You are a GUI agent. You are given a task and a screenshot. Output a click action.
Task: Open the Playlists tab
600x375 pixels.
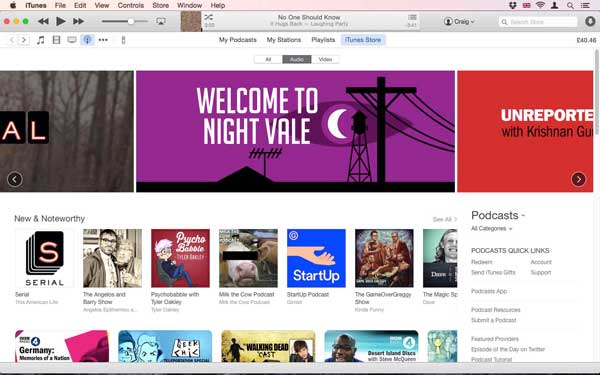(x=323, y=40)
